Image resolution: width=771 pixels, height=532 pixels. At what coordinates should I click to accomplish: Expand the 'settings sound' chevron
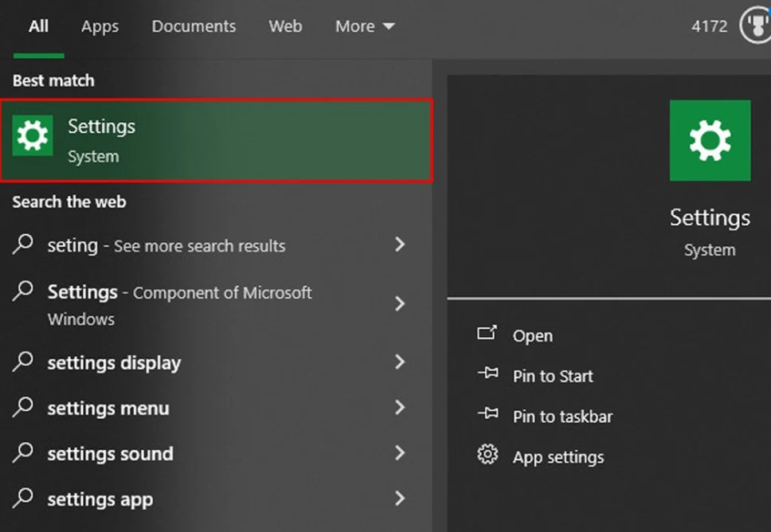[x=400, y=453]
